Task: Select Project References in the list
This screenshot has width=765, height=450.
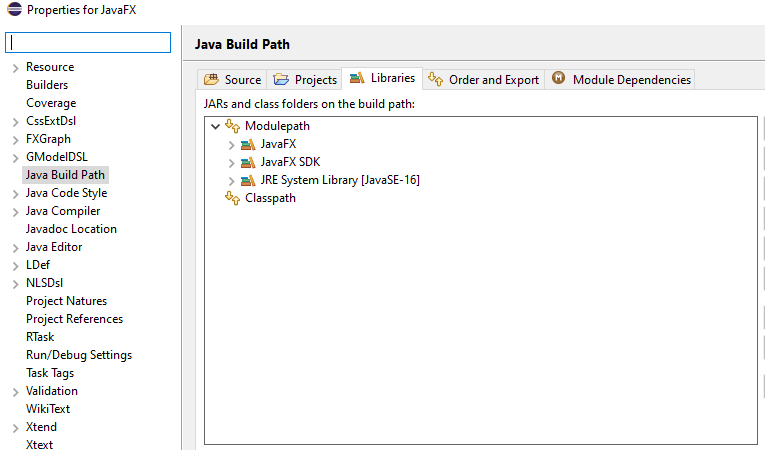Action: pyautogui.click(x=74, y=319)
